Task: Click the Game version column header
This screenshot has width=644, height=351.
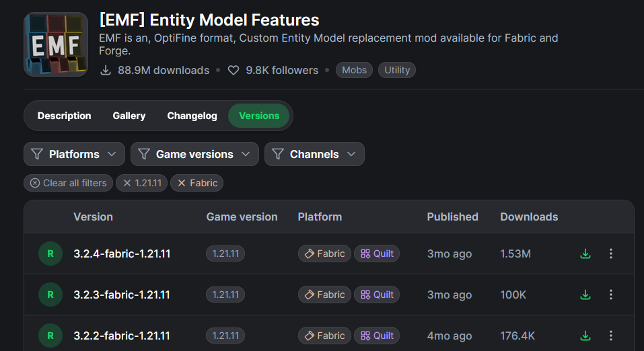Action: click(x=242, y=217)
